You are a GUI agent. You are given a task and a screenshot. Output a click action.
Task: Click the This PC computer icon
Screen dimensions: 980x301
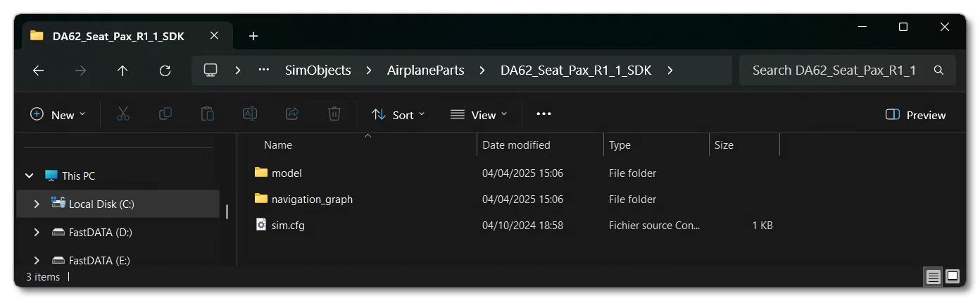point(51,176)
